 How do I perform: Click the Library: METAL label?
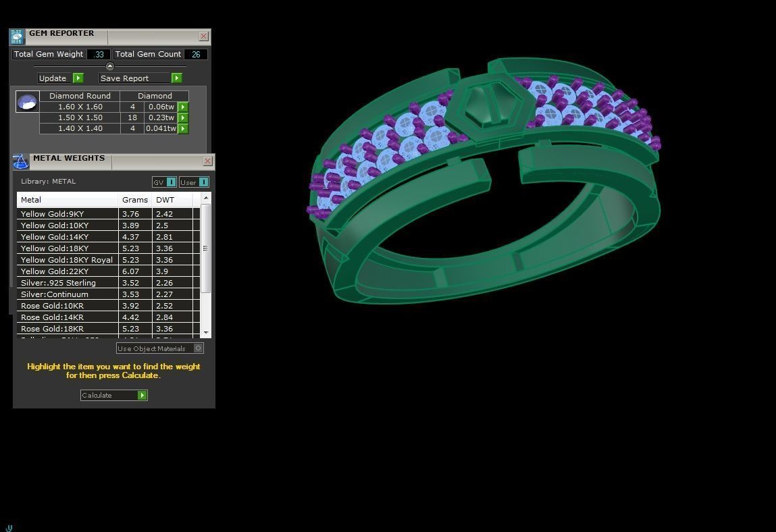coord(49,181)
